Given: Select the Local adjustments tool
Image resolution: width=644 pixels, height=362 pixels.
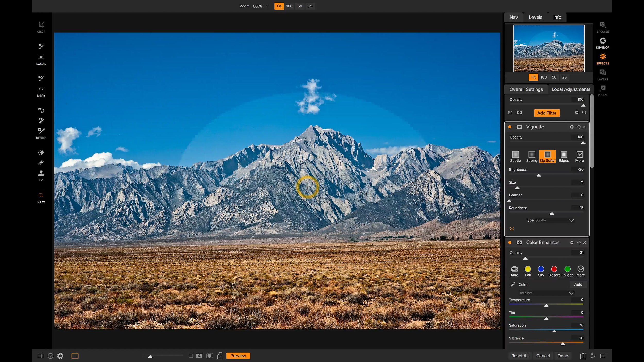Looking at the screenshot, I should [x=571, y=89].
